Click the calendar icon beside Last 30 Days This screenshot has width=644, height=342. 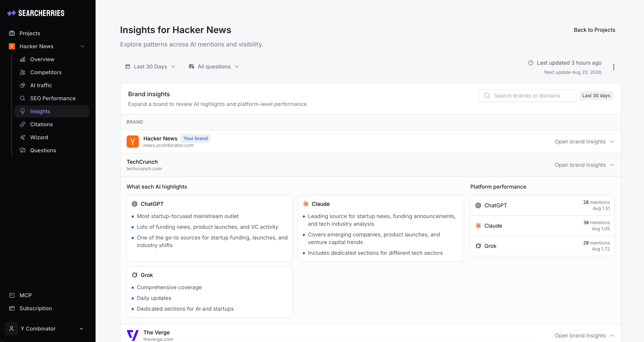point(128,67)
